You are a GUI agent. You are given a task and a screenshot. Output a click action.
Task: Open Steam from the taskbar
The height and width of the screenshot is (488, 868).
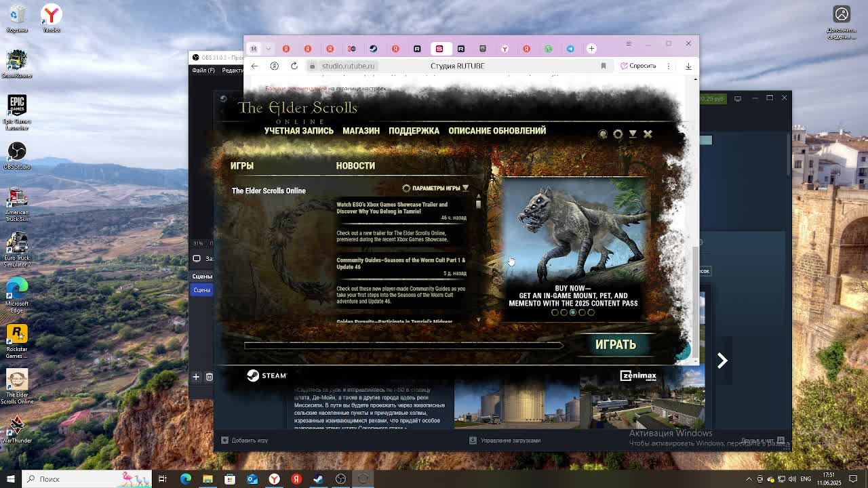(x=319, y=479)
